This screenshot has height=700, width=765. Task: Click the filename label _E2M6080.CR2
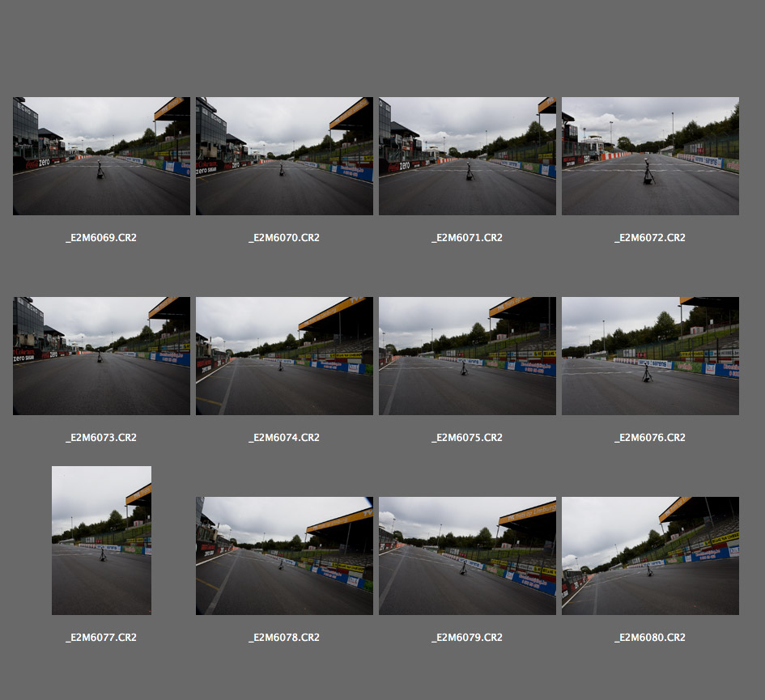coord(650,638)
